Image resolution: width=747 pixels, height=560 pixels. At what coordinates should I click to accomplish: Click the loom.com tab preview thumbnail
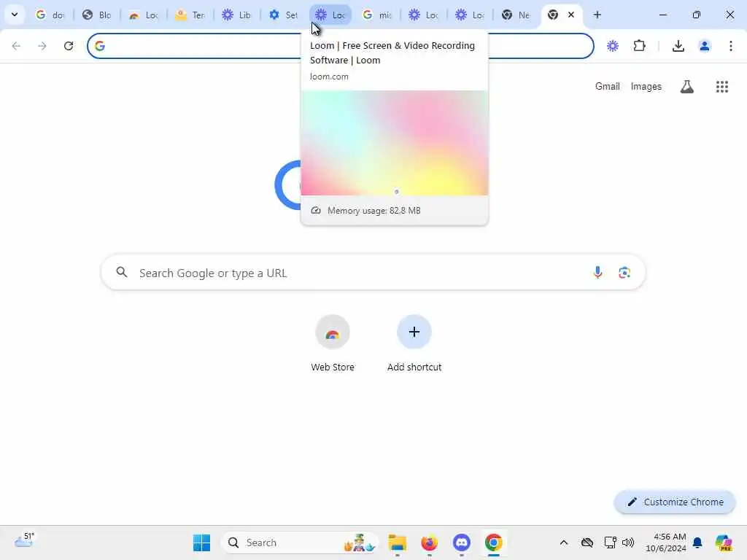[x=395, y=143]
